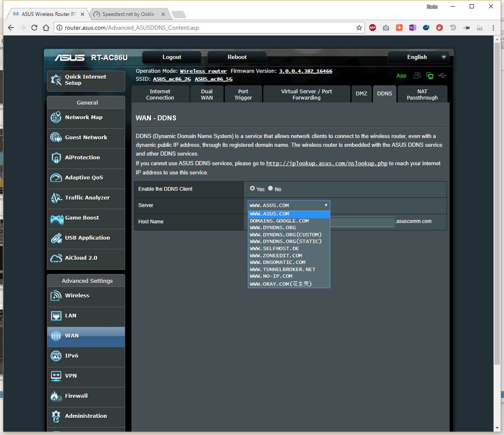Choose WWW.DYNDNS.ORG(CUSTOM) from server list

pos(289,235)
